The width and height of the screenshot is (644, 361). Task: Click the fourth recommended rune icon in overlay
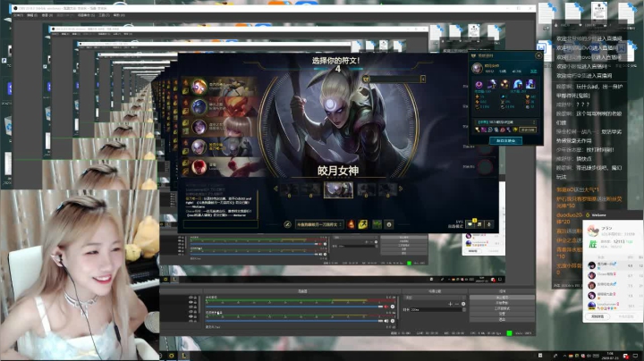tap(518, 85)
